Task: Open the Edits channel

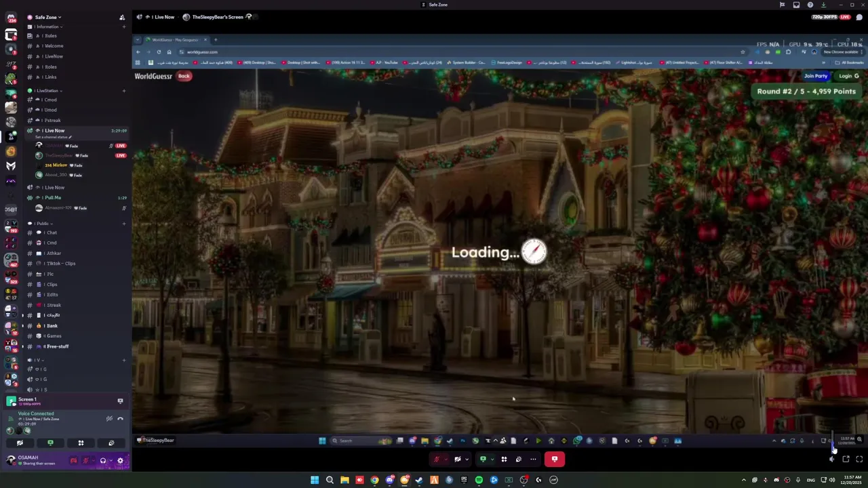Action: click(76, 295)
